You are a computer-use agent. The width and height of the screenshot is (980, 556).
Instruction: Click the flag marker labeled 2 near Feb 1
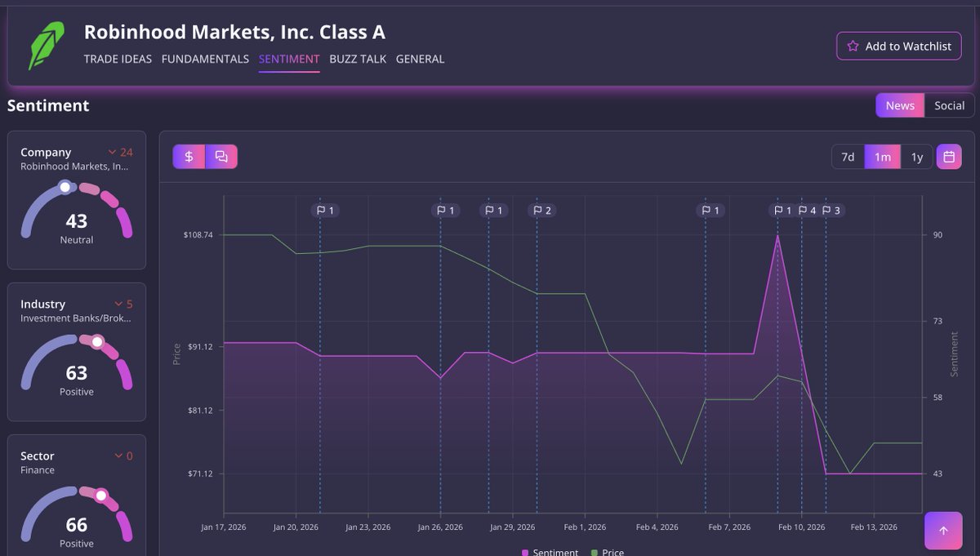[x=540, y=210]
